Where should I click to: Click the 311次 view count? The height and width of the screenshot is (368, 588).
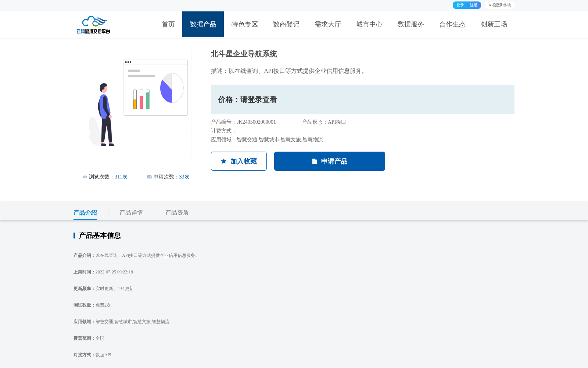click(x=121, y=177)
